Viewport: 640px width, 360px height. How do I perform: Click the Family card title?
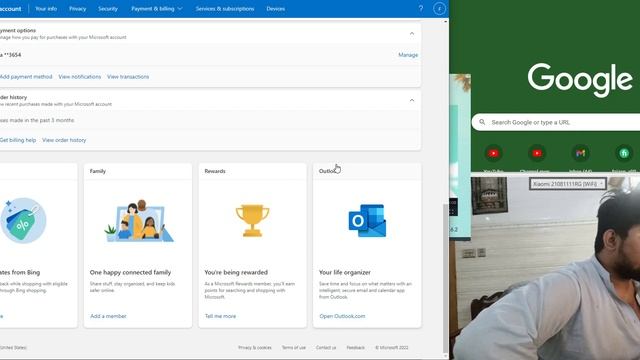click(98, 171)
